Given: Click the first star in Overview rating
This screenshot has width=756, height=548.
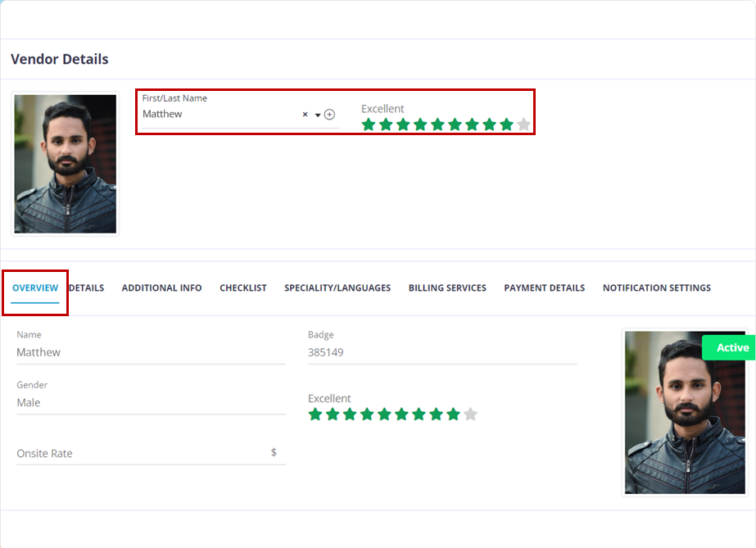Looking at the screenshot, I should [x=315, y=414].
